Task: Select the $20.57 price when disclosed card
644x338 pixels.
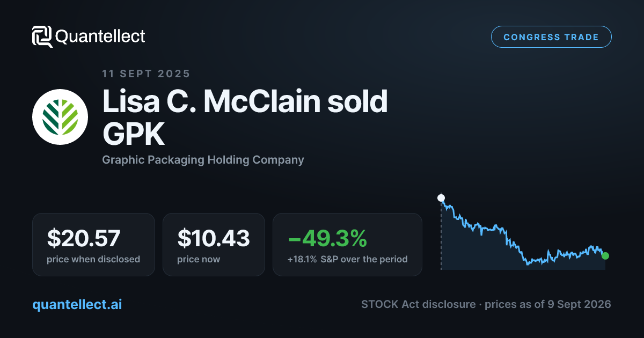Action: [93, 245]
